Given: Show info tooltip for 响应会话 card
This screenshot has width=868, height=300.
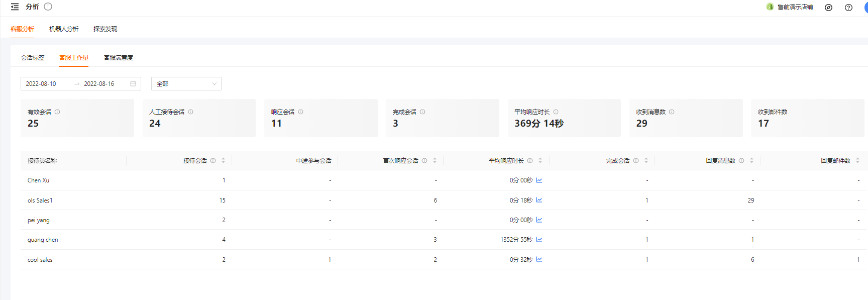Looking at the screenshot, I should 300,112.
